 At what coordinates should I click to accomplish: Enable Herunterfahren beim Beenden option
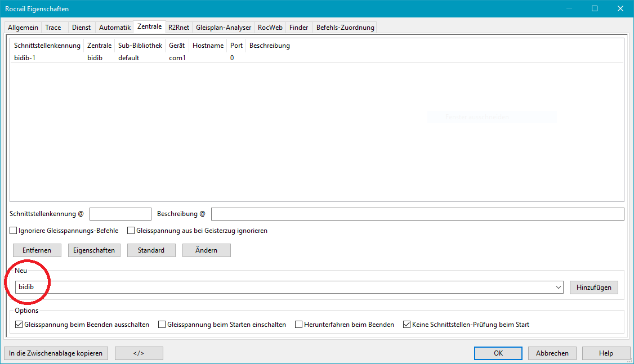pyautogui.click(x=299, y=325)
